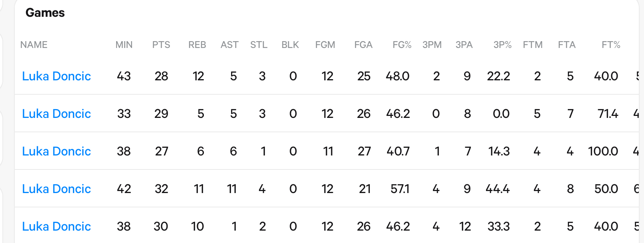Select the 3PM column header
644x243 pixels.
432,45
